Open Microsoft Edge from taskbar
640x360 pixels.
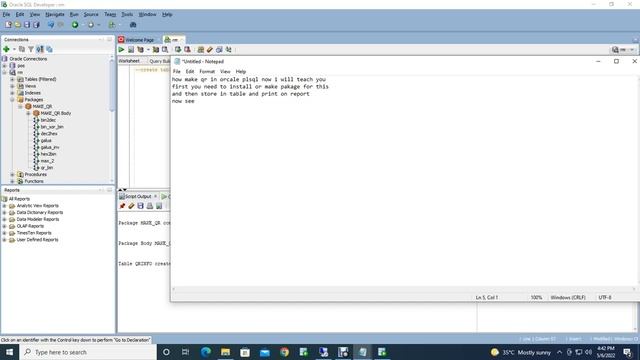tap(206, 352)
